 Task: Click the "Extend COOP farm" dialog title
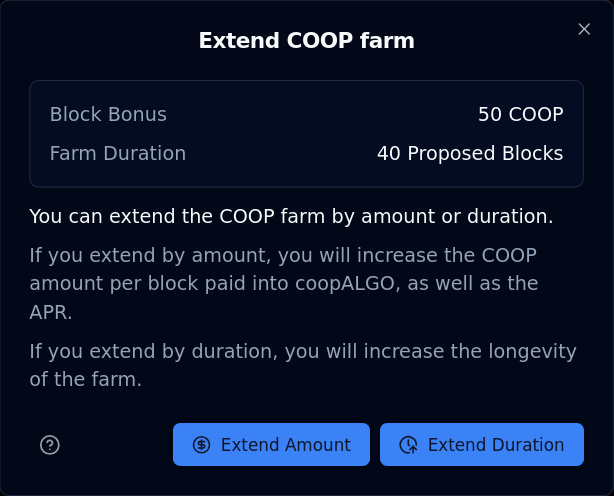click(x=306, y=41)
